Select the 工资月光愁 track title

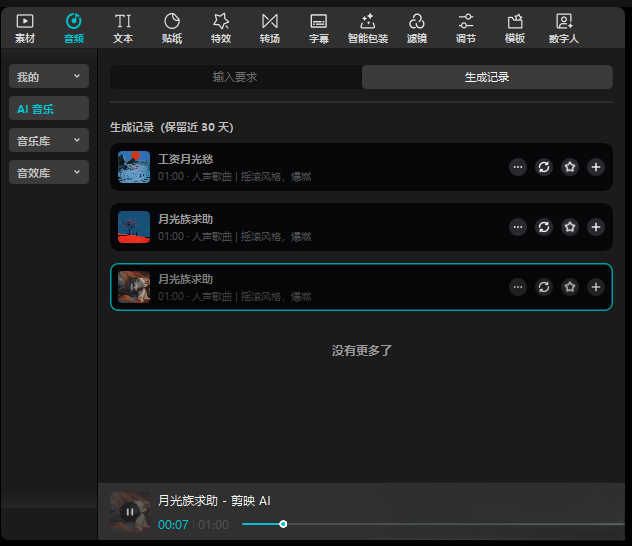pos(185,159)
